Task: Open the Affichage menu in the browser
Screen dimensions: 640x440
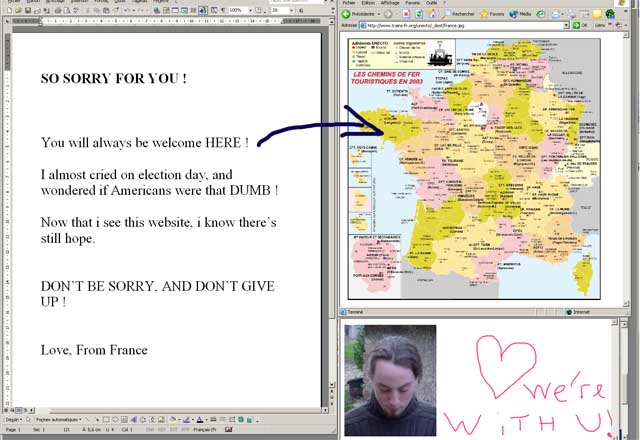Action: click(389, 3)
